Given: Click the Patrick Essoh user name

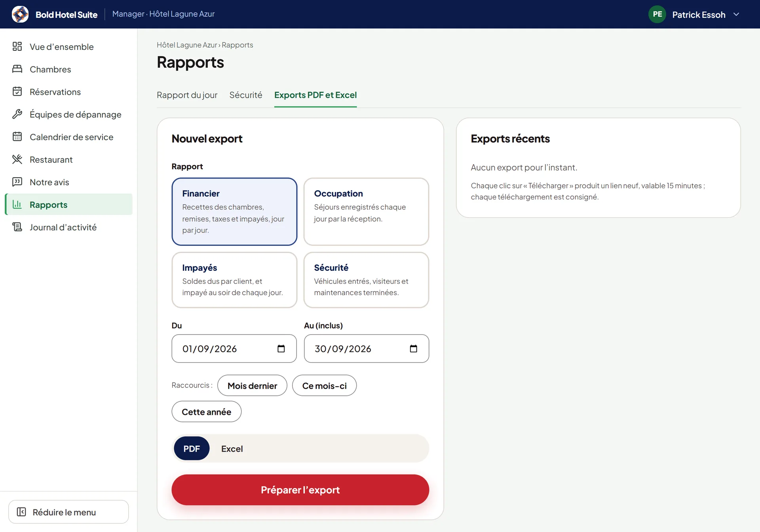Looking at the screenshot, I should pyautogui.click(x=699, y=15).
